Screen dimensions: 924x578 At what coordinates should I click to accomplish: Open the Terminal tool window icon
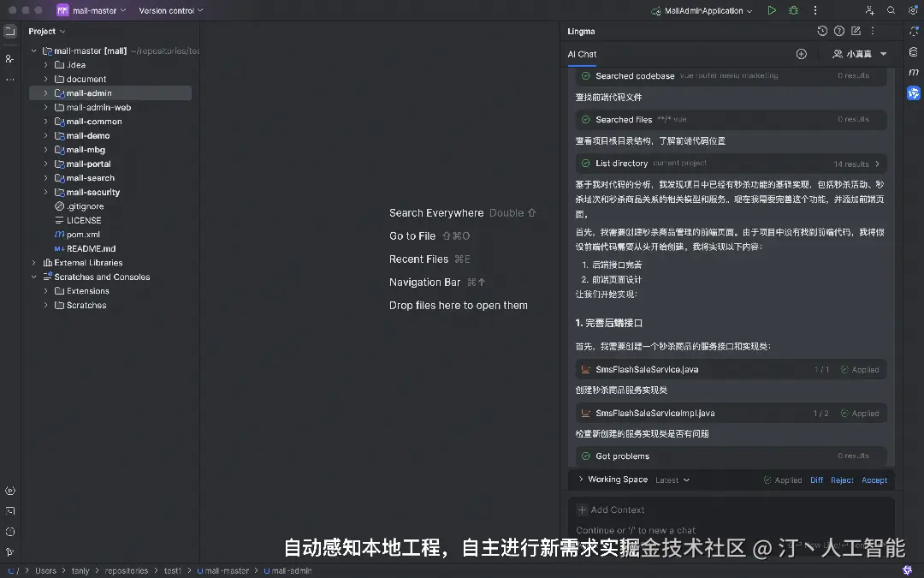[10, 511]
